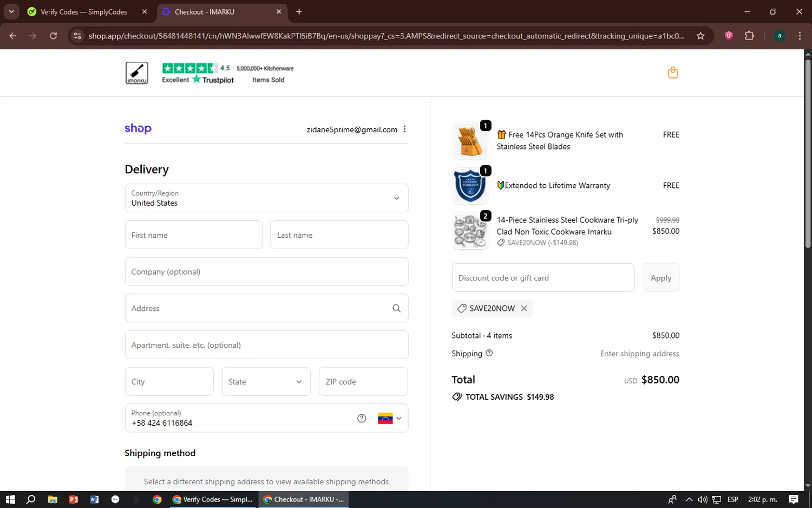
Task: Click the network icon in system tray
Action: 717,499
